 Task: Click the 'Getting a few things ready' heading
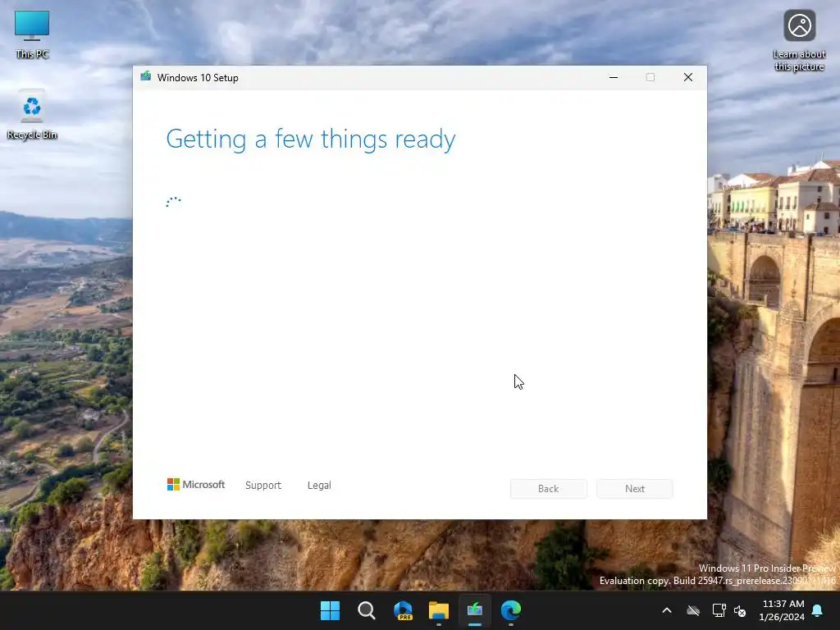tap(311, 139)
